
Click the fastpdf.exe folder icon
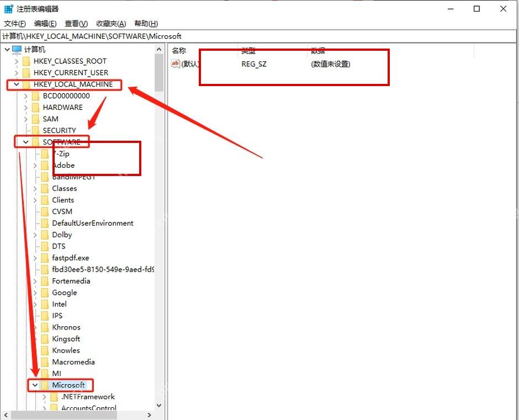(45, 258)
